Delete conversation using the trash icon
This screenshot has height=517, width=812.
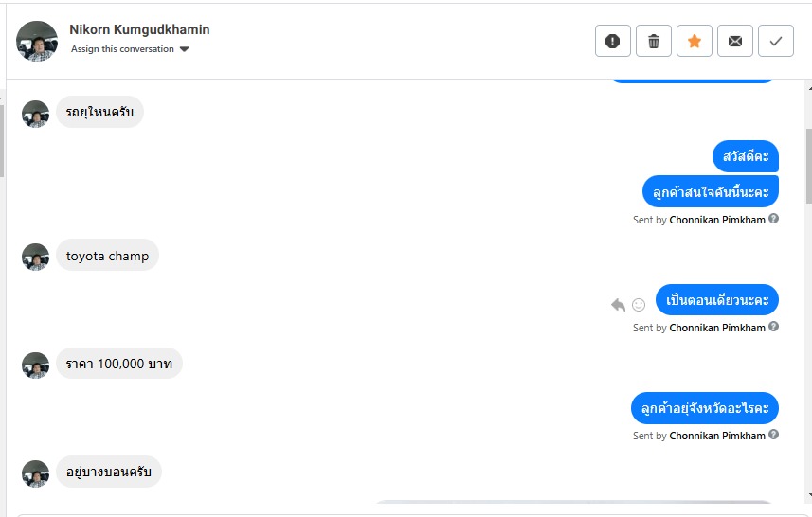coord(654,41)
